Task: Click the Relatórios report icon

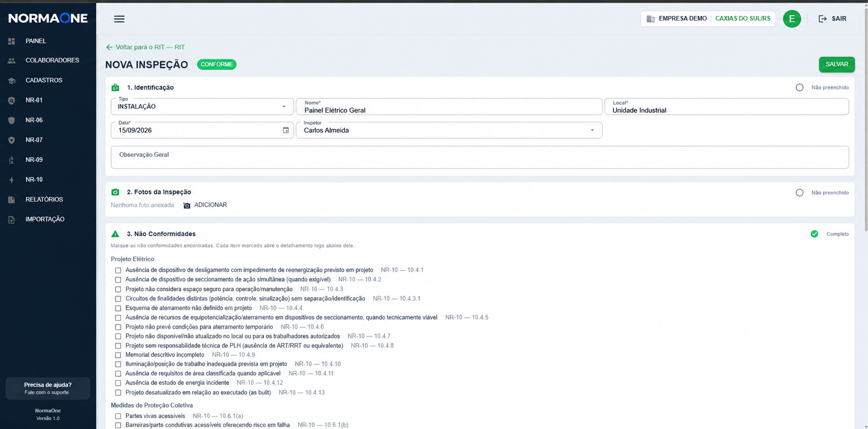Action: click(x=12, y=200)
